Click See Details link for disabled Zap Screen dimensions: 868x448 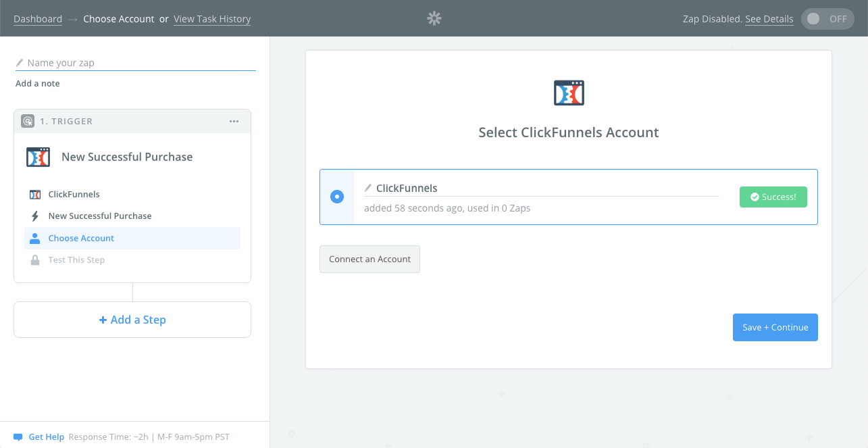tap(769, 19)
